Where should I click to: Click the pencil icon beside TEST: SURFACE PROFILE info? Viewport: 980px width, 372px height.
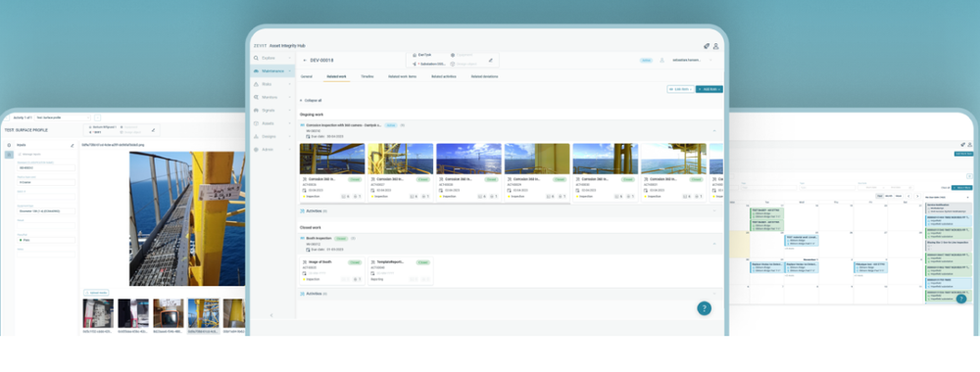point(153,130)
